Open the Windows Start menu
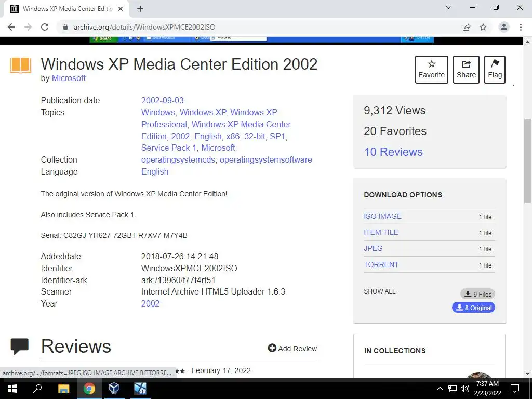The image size is (532, 399). 12,389
